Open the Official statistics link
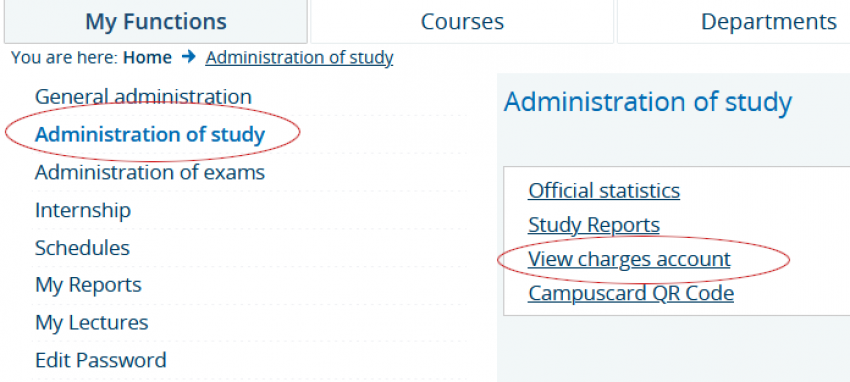 pos(604,191)
